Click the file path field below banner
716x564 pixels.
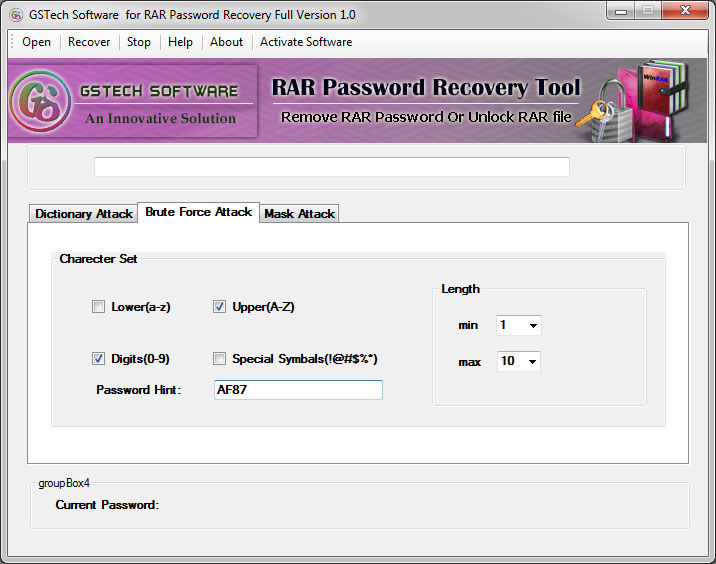[x=332, y=167]
